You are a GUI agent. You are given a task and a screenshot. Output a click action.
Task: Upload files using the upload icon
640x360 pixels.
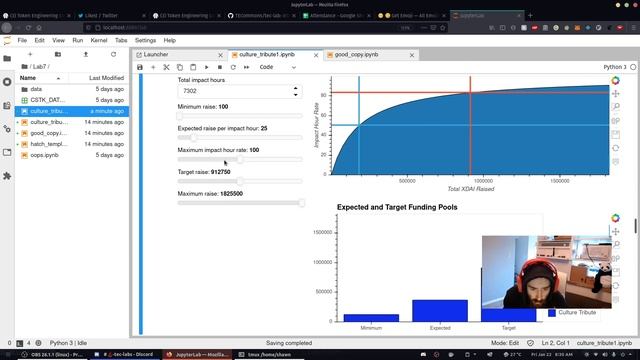[x=86, y=54]
